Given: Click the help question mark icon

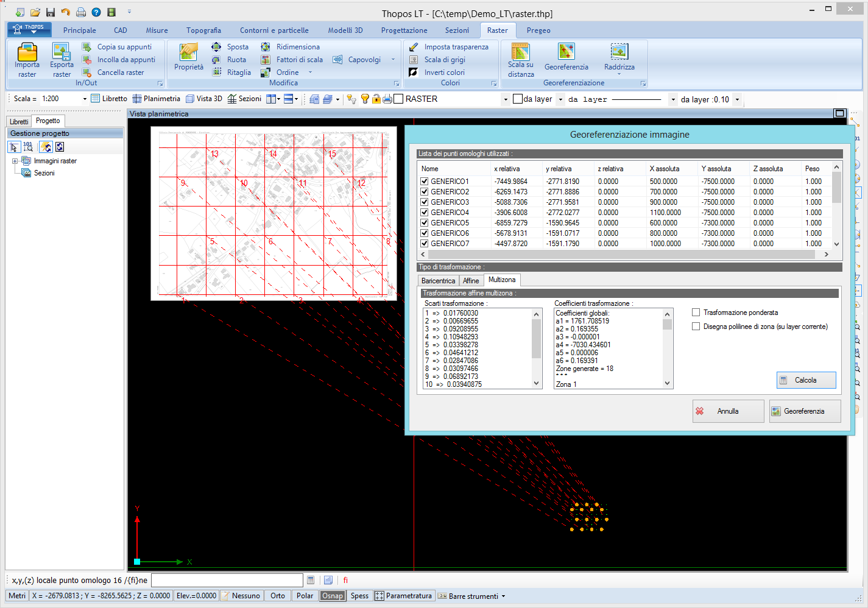Looking at the screenshot, I should (x=96, y=12).
